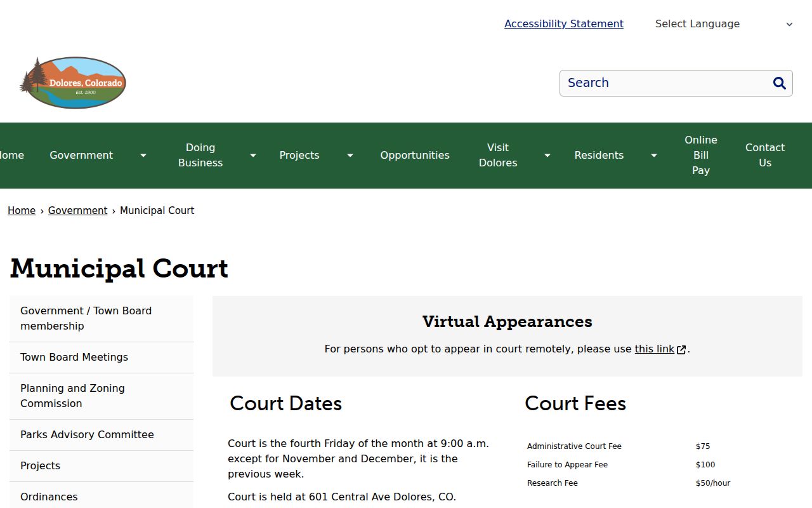
Task: Go to the Opportunities page
Action: (x=415, y=156)
